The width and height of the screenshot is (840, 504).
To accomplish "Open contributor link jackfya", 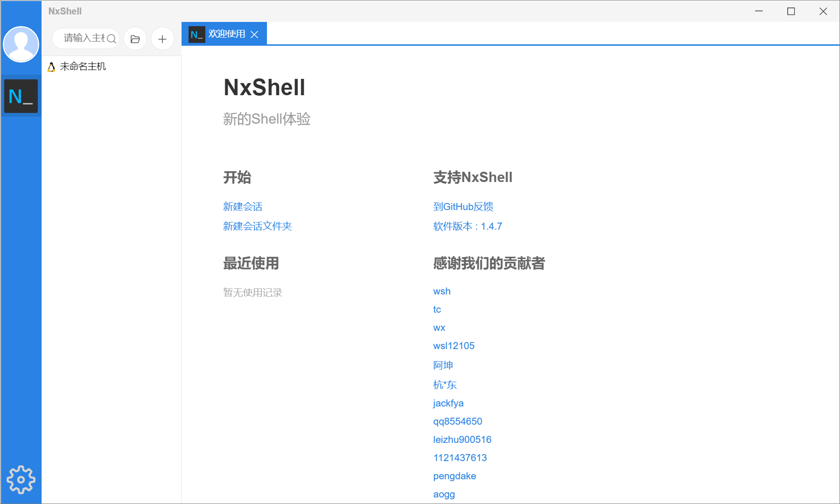I will pos(448,403).
